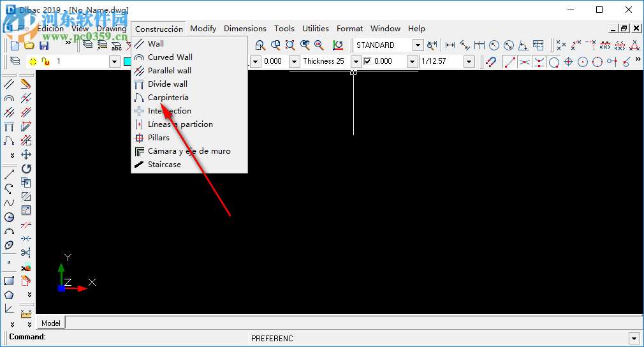Select the move four-arrow tool
Screen dimensions: 644x347
pos(26,154)
